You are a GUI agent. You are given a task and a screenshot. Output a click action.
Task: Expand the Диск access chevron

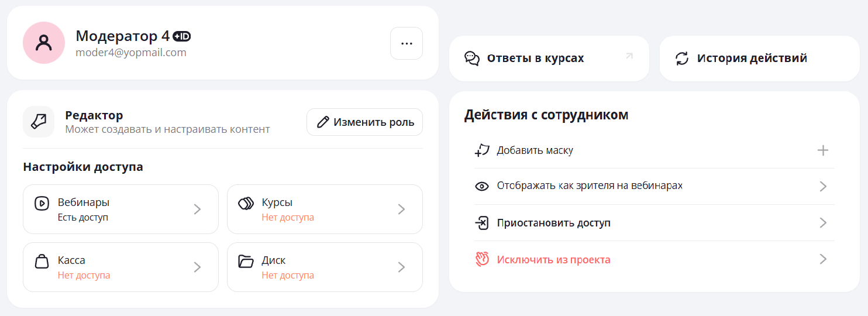click(401, 267)
